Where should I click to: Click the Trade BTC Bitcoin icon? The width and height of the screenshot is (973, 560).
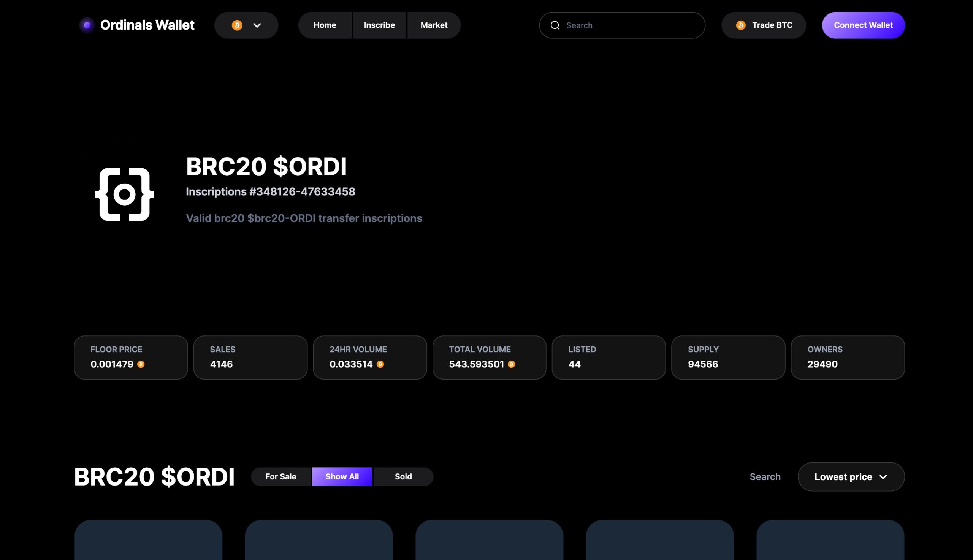point(740,25)
